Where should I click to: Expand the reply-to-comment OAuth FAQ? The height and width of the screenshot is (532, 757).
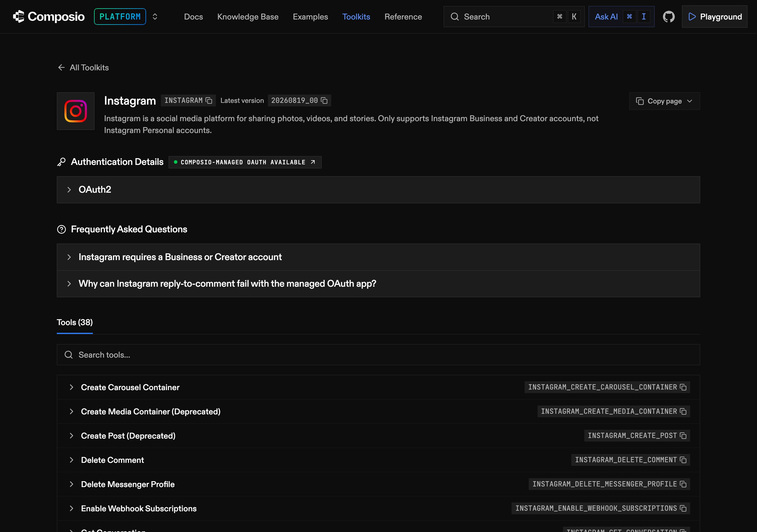(378, 284)
